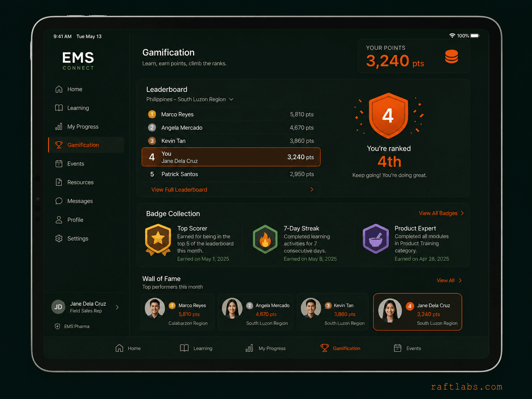This screenshot has height=399, width=532.
Task: Click the Resources document icon in sidebar
Action: click(59, 182)
